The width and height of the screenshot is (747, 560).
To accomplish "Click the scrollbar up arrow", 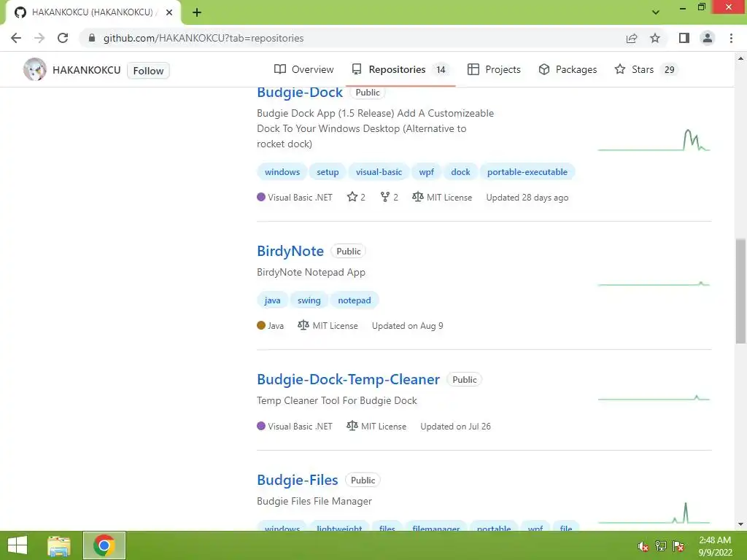I will tap(740, 58).
